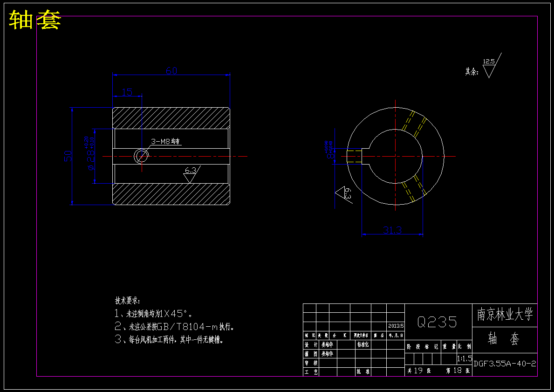554x392 pixels.
Task: Select the 50 outer diameter dimension
Action: 68,156
